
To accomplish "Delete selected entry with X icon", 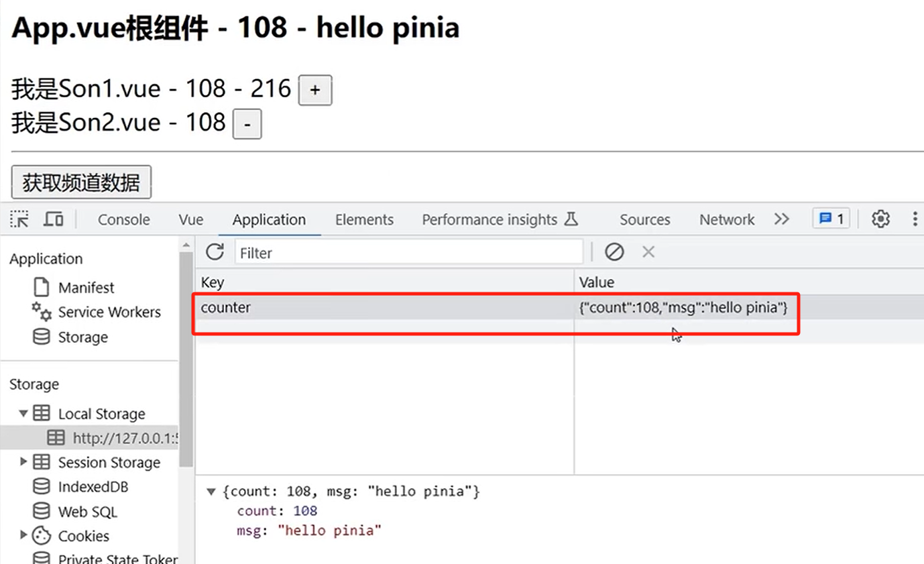I will [x=648, y=252].
